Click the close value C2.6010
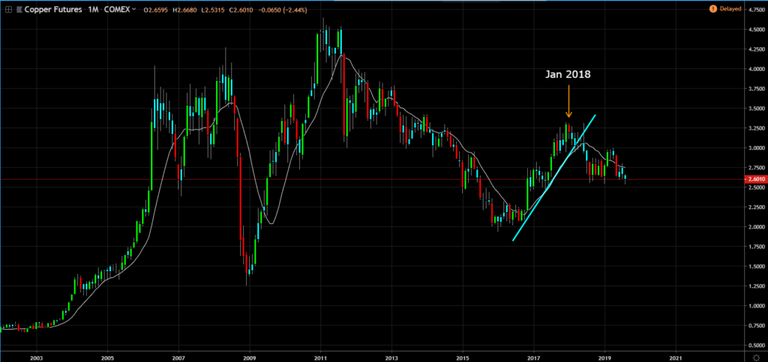Screen dimensions: 768x362 [241, 9]
